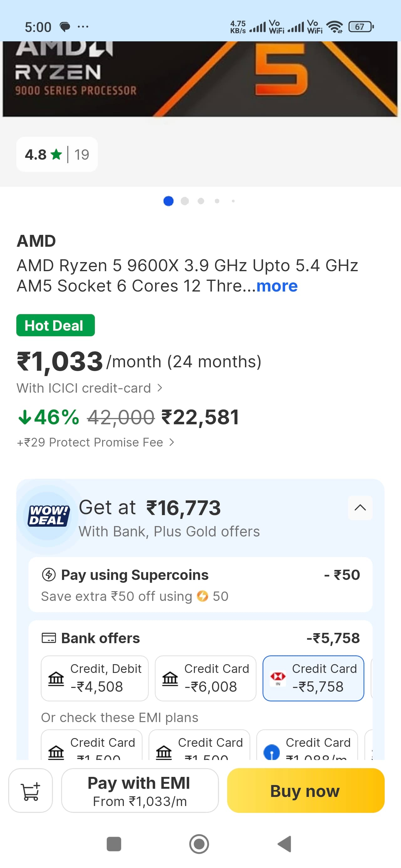Viewport: 401px width, 868px height.
Task: Tap the Supercoins lightning icon
Action: (x=49, y=575)
